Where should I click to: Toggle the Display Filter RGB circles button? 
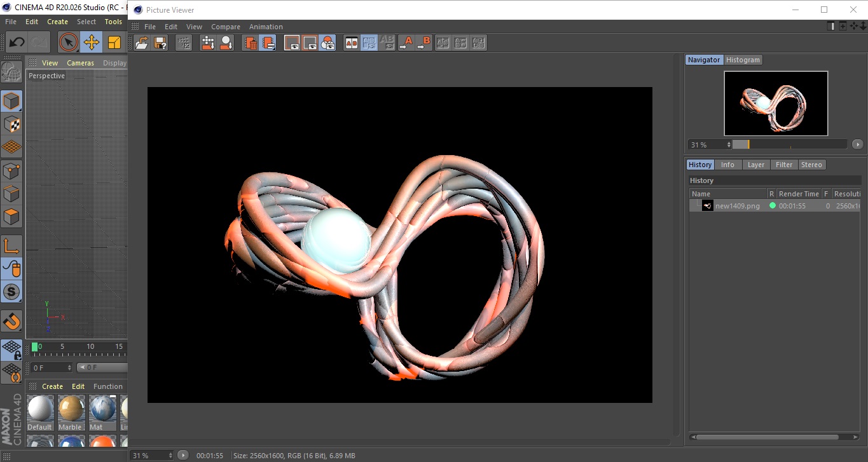coord(327,43)
